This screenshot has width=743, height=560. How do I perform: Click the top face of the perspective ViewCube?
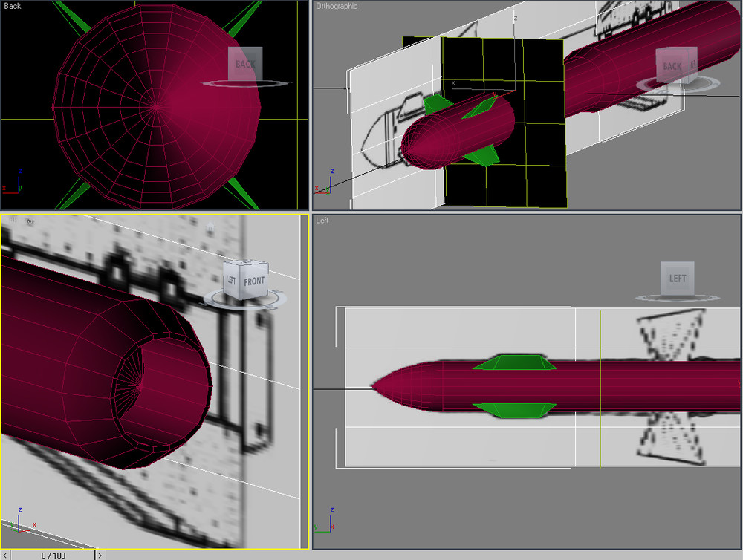point(246,262)
